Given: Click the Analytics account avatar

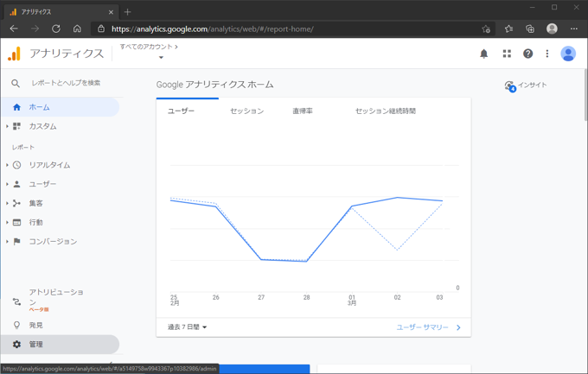Looking at the screenshot, I should click(568, 54).
